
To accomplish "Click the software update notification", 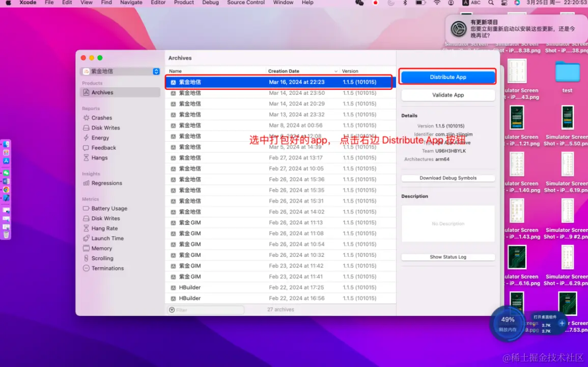I will tap(516, 29).
